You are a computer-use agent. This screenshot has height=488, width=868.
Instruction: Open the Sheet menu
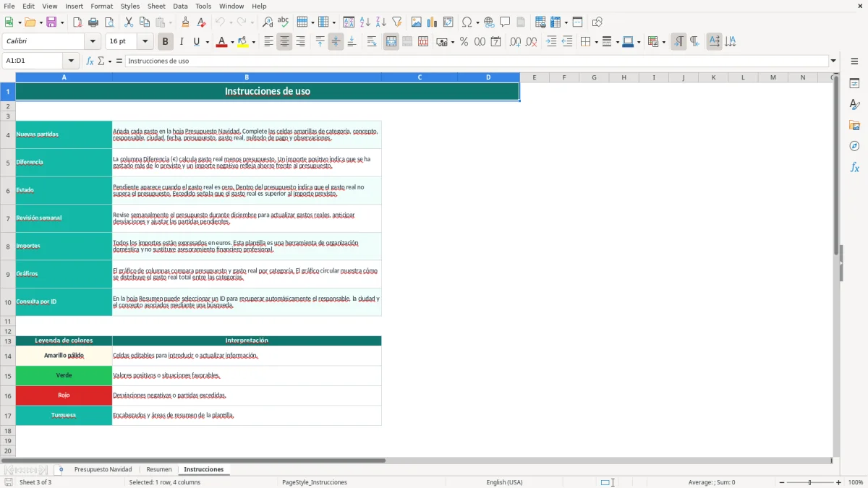coord(156,6)
